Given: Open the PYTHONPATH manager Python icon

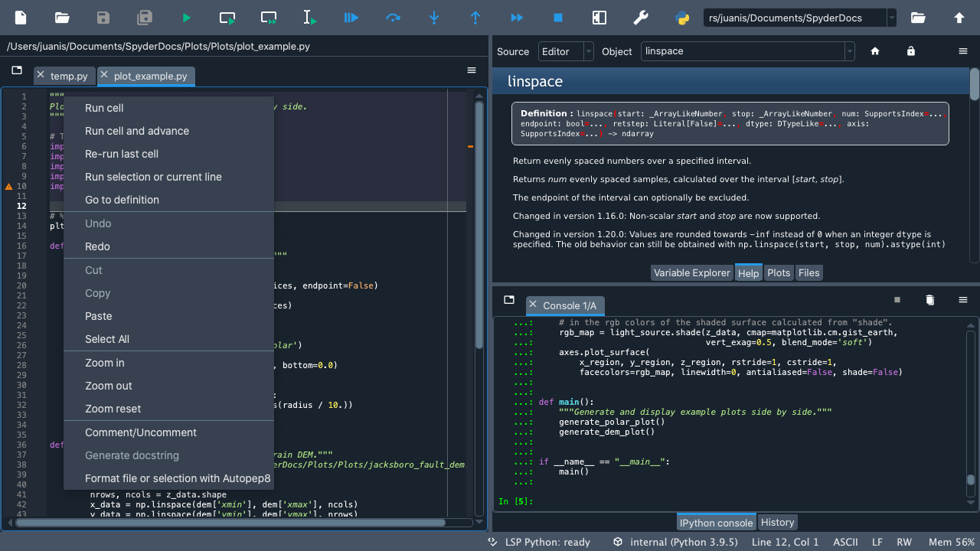Looking at the screenshot, I should pos(682,18).
